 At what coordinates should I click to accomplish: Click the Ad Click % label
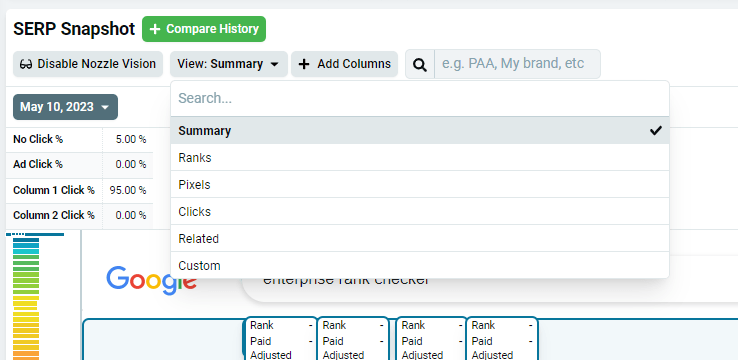coord(38,165)
